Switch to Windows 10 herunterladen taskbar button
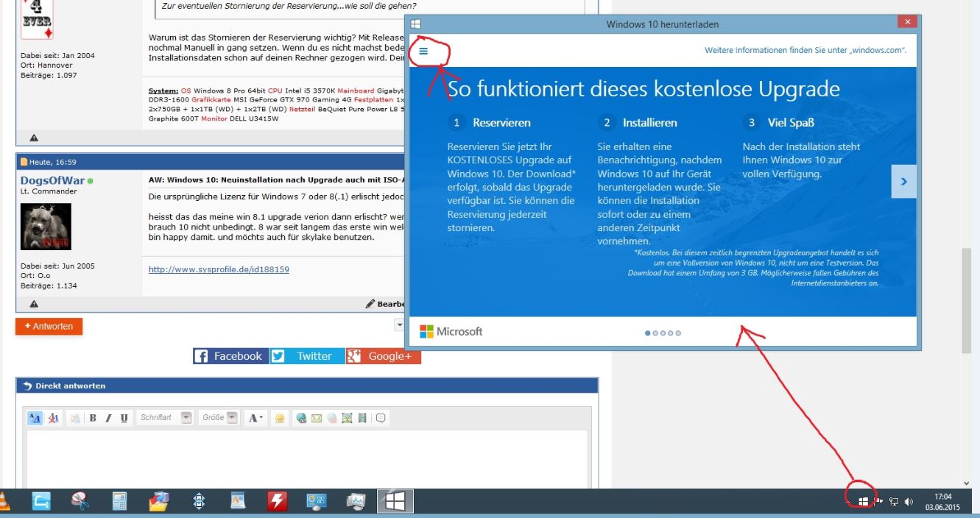The width and height of the screenshot is (980, 518). [395, 501]
